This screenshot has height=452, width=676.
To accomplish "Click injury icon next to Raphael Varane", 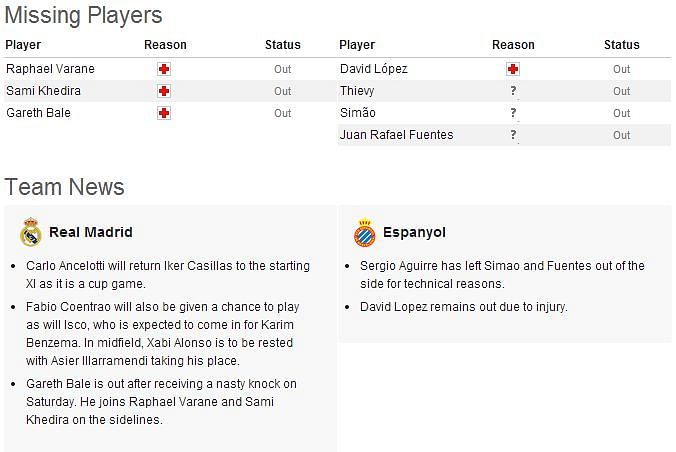I will pyautogui.click(x=164, y=69).
